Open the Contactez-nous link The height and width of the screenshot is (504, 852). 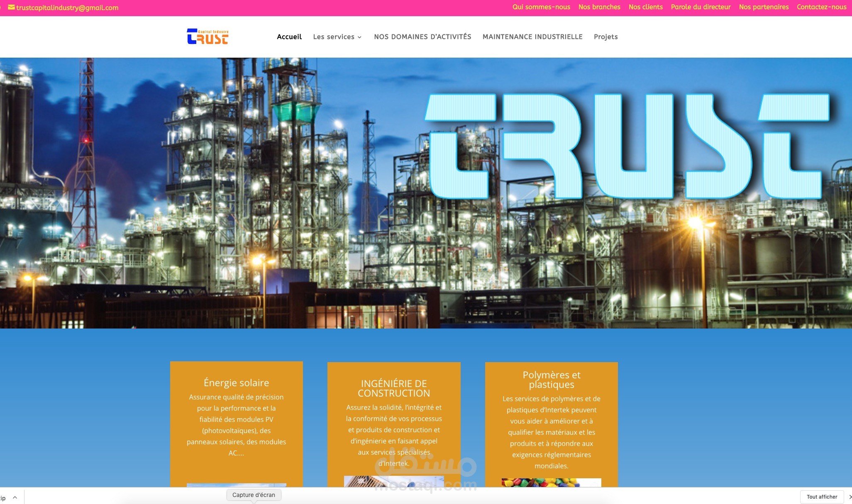coord(821,7)
